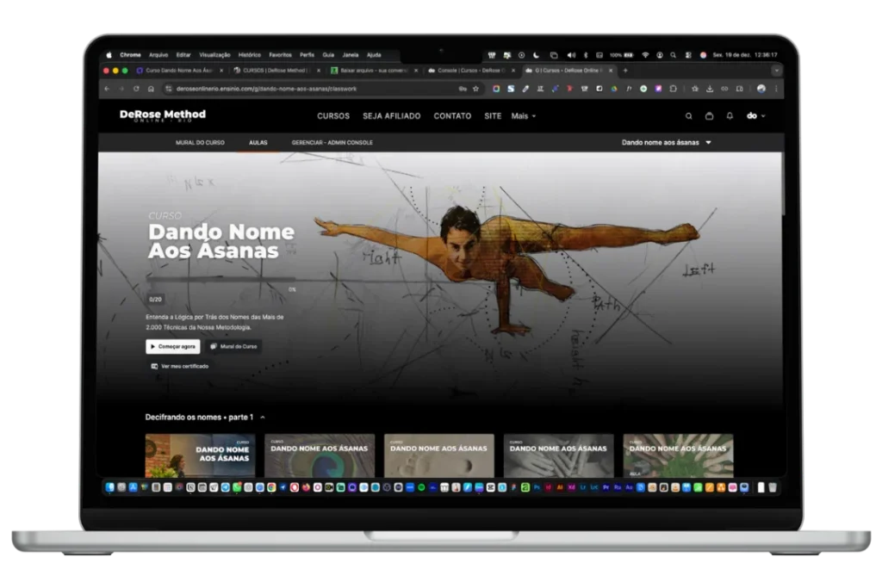Open SITE link in navigation
Viewport: 882px width, 588px height.
click(x=493, y=116)
